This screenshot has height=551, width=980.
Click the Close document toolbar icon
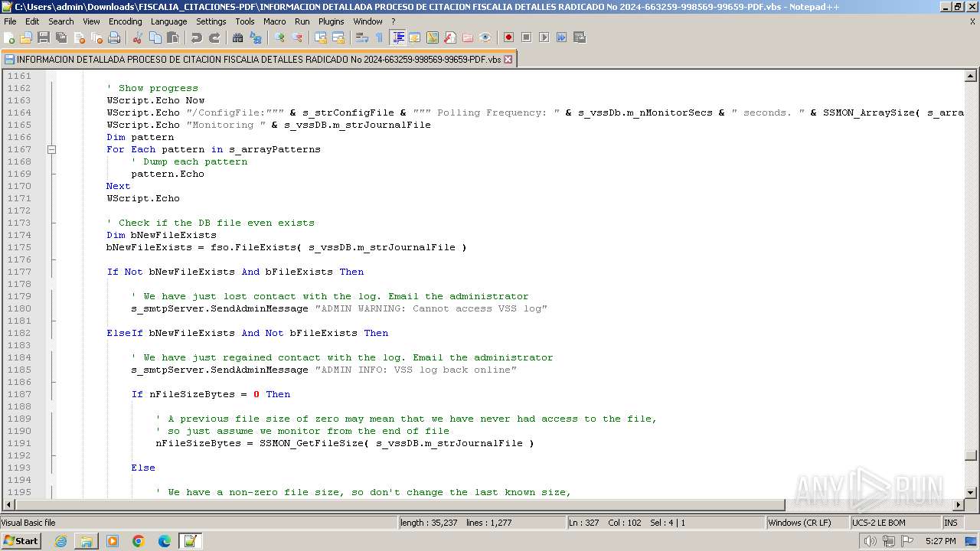[79, 37]
